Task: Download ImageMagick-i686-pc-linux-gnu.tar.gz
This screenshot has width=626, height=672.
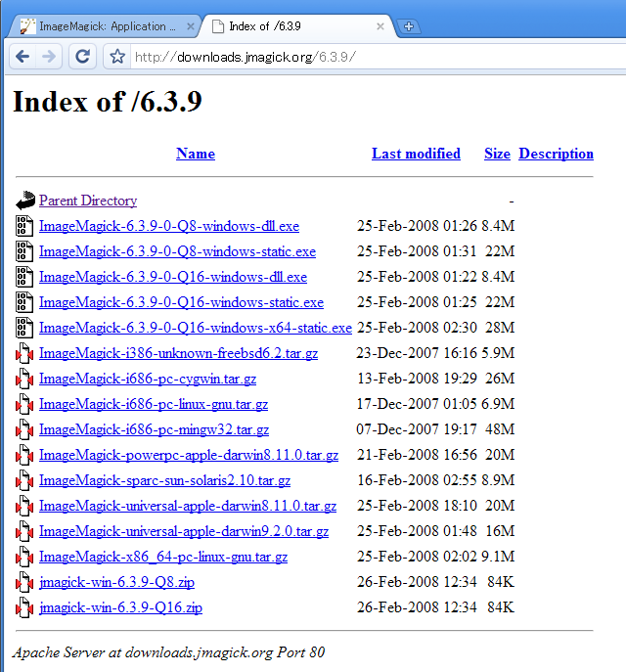Action: [x=154, y=404]
